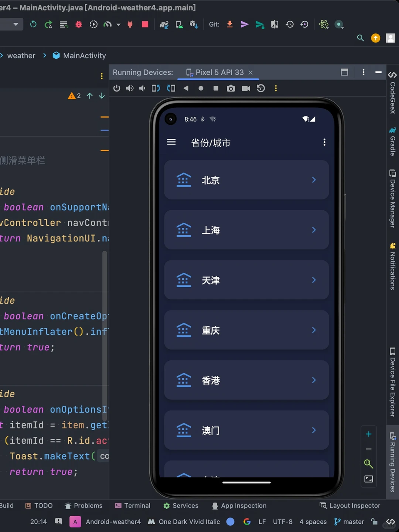Open the app's hamburger navigation menu
Viewport: 399px width, 532px height.
pos(171,142)
